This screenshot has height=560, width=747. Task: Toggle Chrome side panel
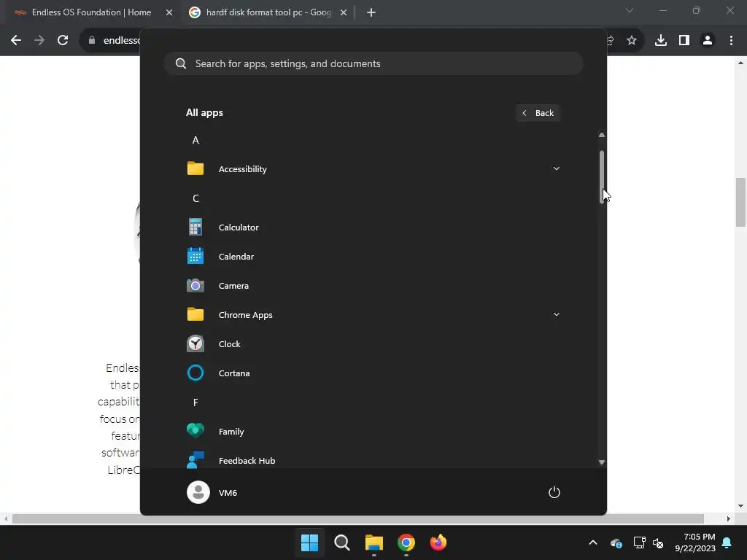(x=684, y=41)
